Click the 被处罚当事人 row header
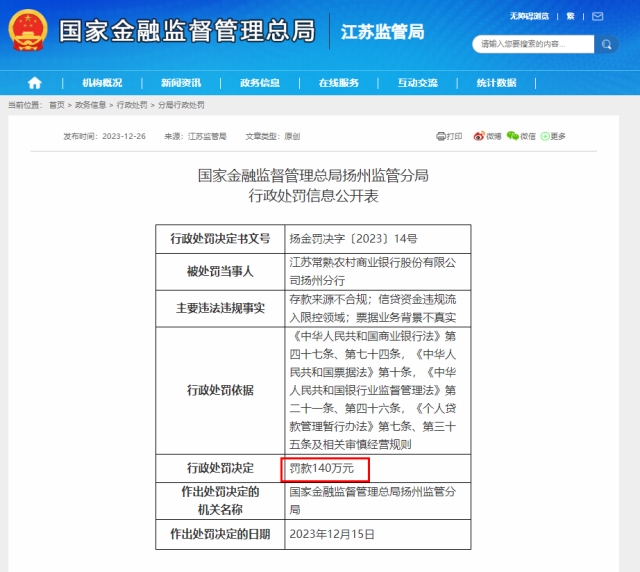Image resolution: width=640 pixels, height=572 pixels. [x=220, y=272]
